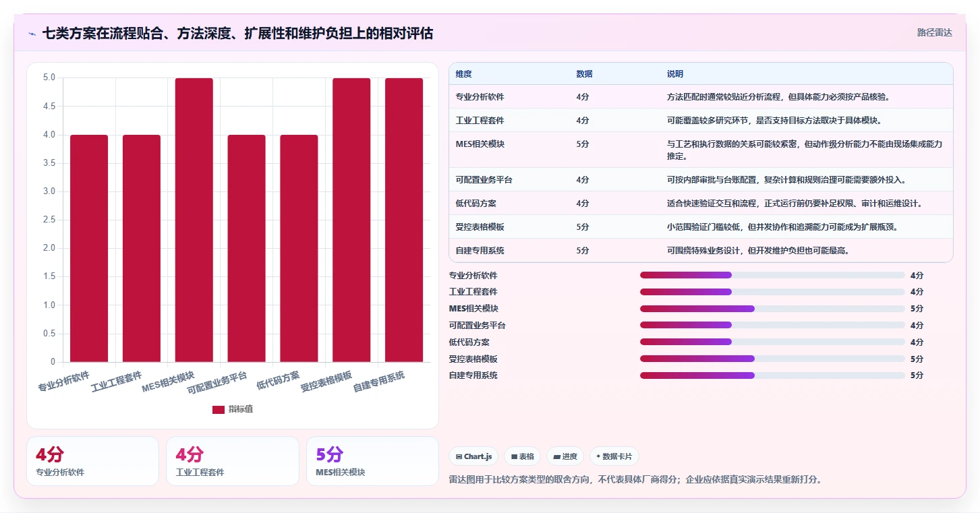Viewport: 980px width, 513px height.
Task: Click the progress bar for 专业分析软件
Action: [x=772, y=275]
